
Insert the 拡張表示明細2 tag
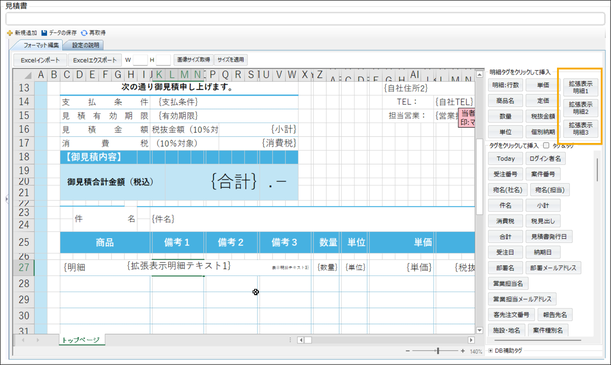click(580, 108)
